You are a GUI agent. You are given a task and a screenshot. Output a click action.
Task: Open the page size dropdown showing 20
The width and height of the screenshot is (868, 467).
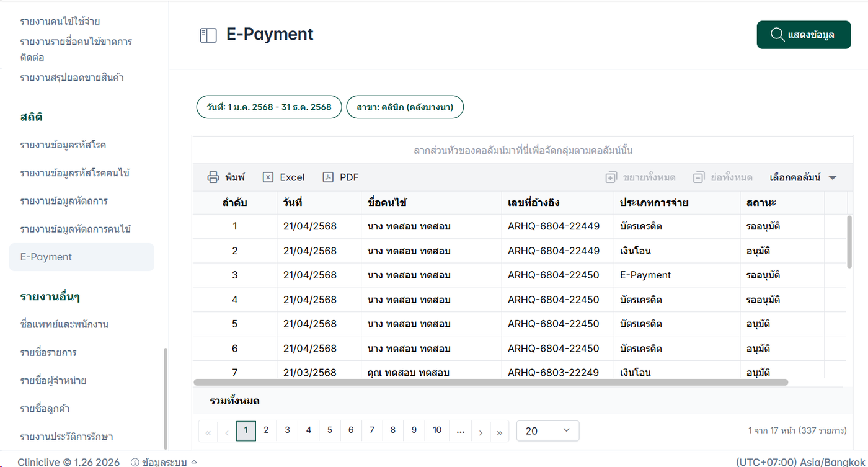pos(547,430)
